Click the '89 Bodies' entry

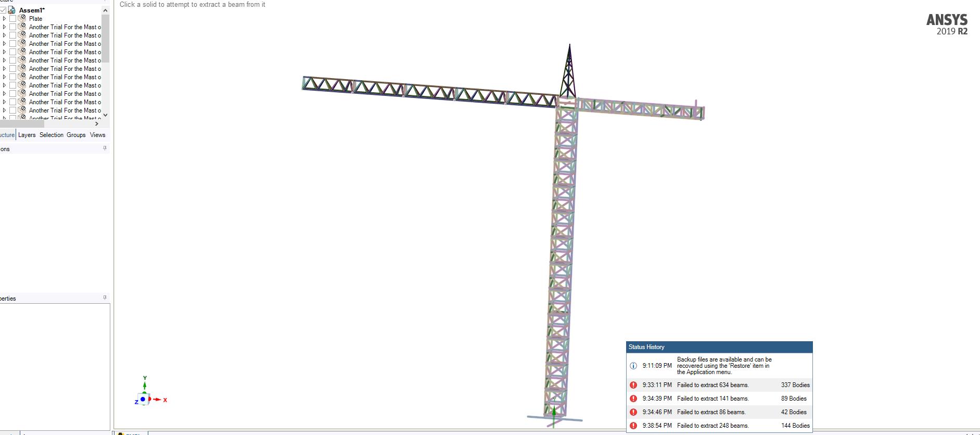point(794,399)
